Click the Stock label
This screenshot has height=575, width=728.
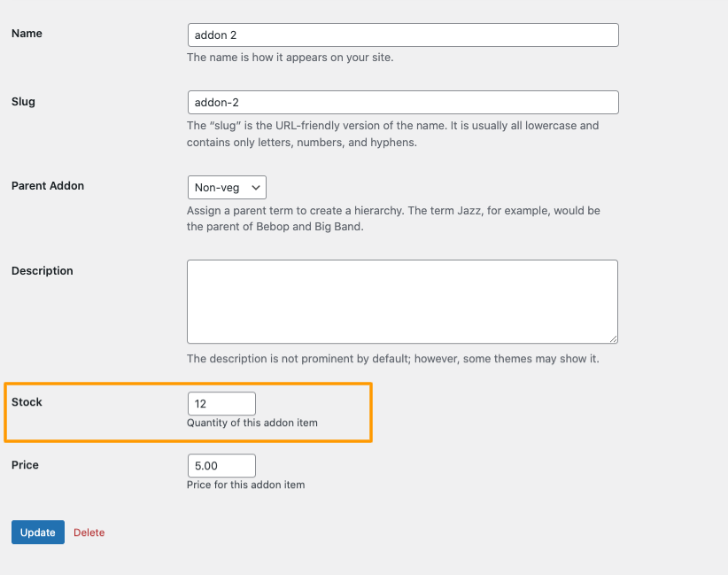[x=27, y=402]
